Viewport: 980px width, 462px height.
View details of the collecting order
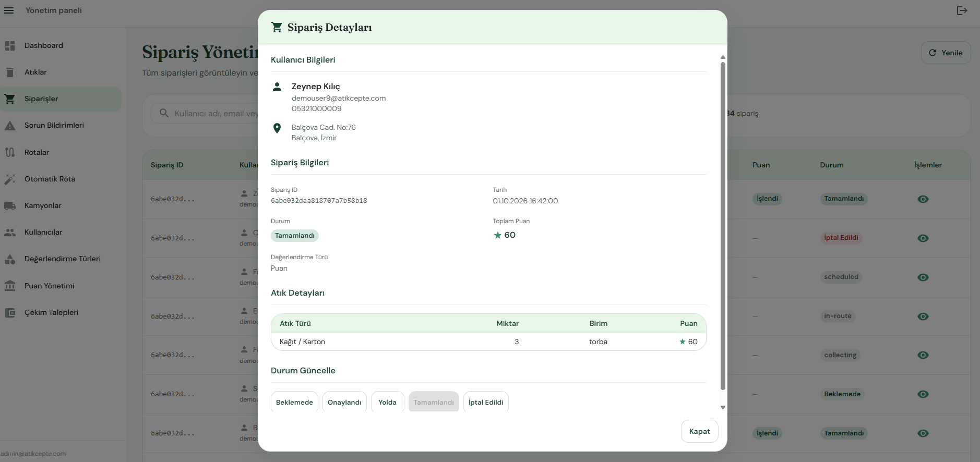point(923,355)
